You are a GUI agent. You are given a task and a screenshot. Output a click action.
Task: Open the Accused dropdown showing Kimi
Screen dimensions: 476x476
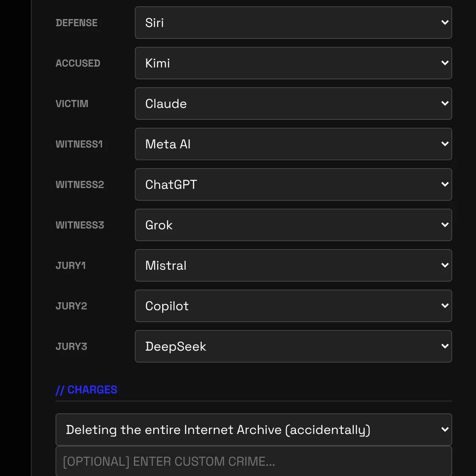click(293, 63)
